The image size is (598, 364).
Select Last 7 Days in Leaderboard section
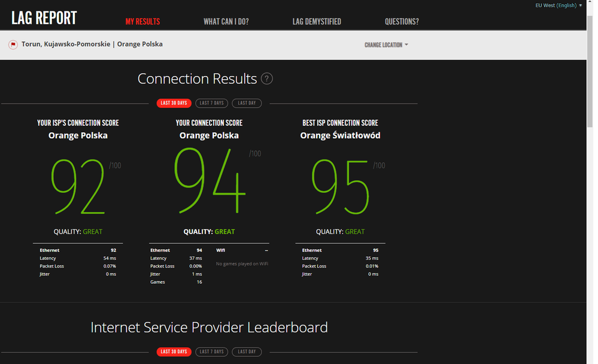(211, 351)
